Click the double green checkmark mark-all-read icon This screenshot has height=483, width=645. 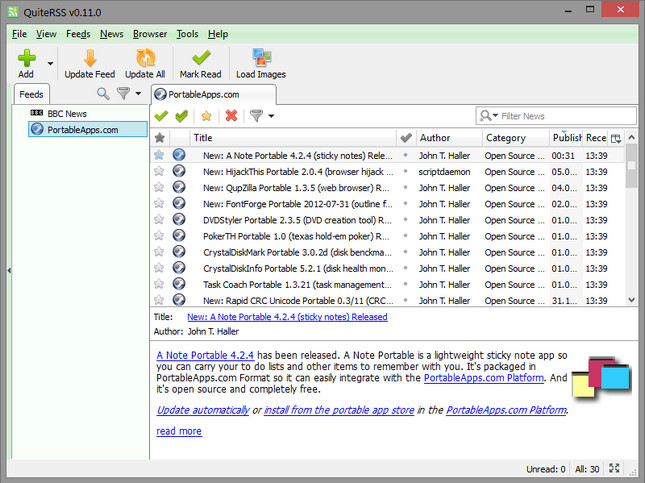coord(181,116)
